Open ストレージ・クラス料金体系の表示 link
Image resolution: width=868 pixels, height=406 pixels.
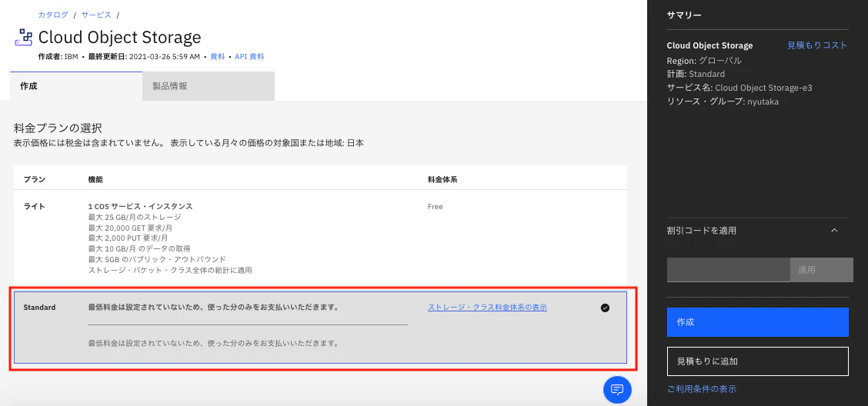tap(487, 308)
